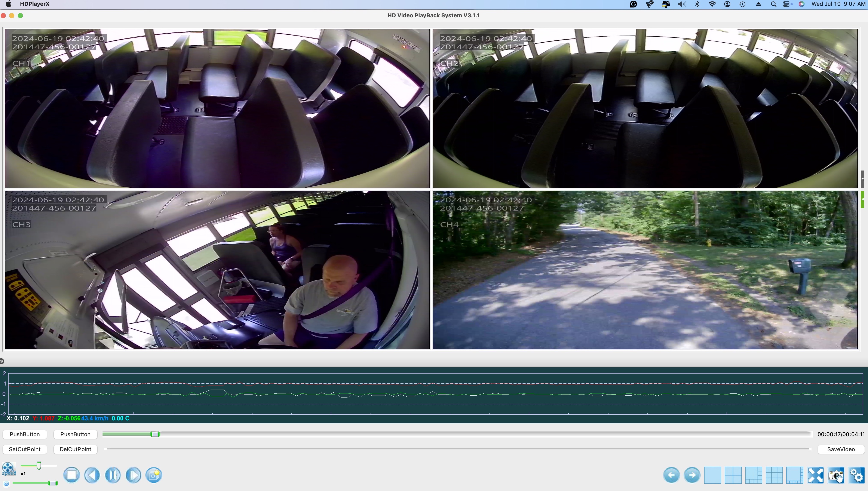Click the SaveVideo button
The height and width of the screenshot is (491, 868).
point(841,449)
